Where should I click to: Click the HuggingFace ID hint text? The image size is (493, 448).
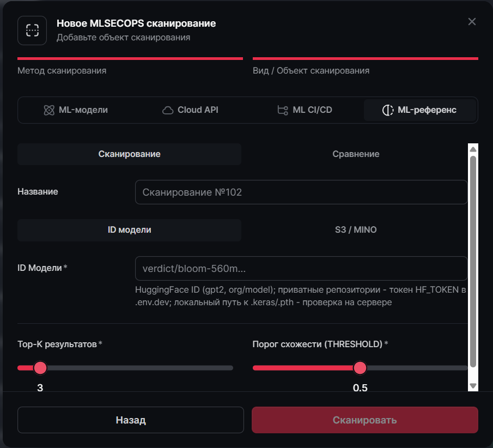tap(301, 296)
